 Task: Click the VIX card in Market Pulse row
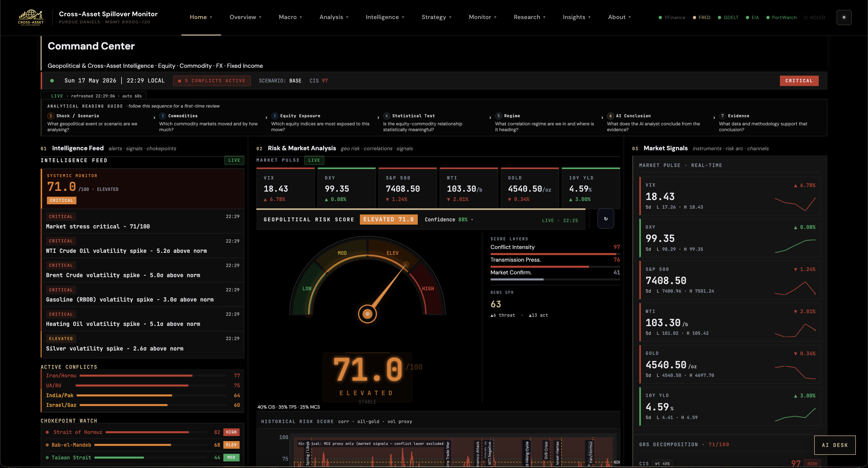pos(286,188)
